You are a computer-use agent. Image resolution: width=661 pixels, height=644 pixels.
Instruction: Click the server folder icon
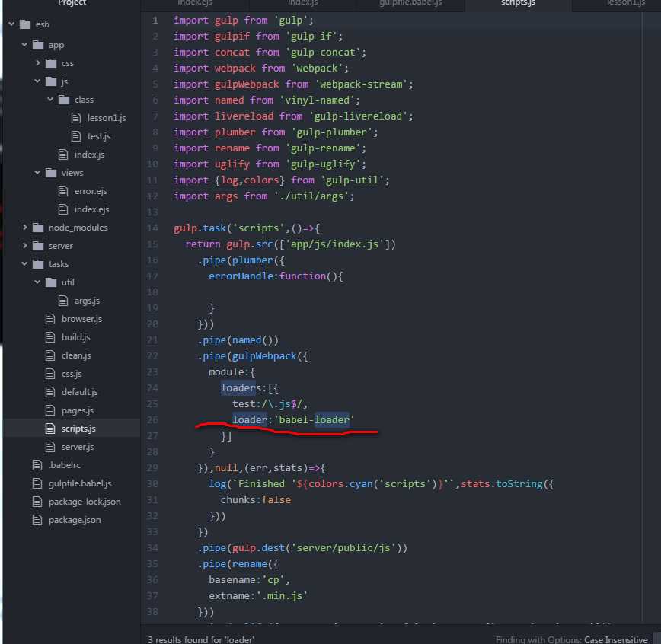point(38,246)
